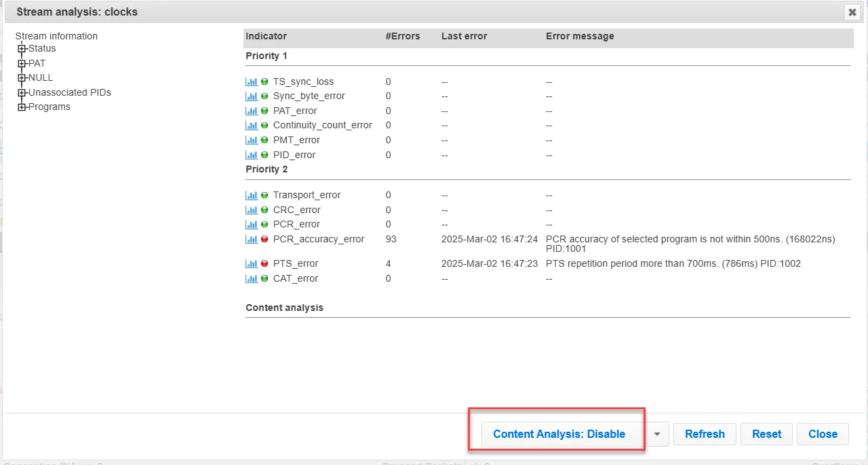The height and width of the screenshot is (465, 868).
Task: Open the PID_error chart icon
Action: pos(251,155)
